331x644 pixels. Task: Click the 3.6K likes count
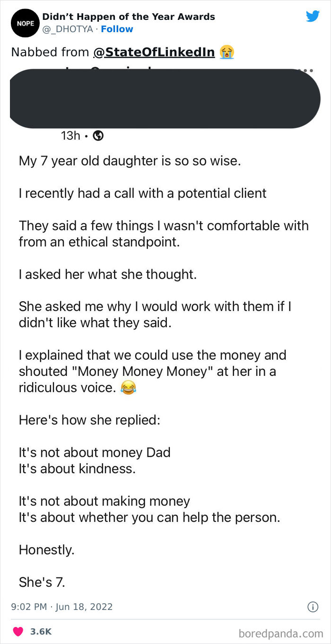click(41, 631)
